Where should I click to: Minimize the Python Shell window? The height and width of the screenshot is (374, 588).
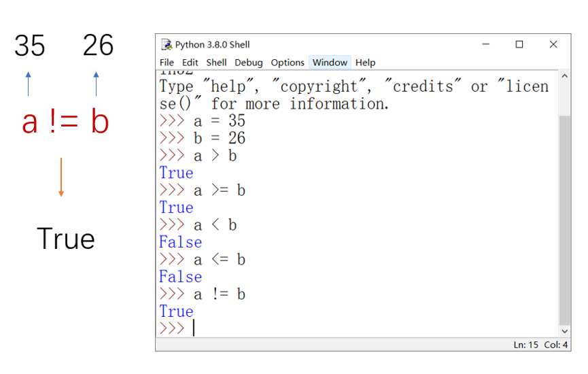[485, 44]
